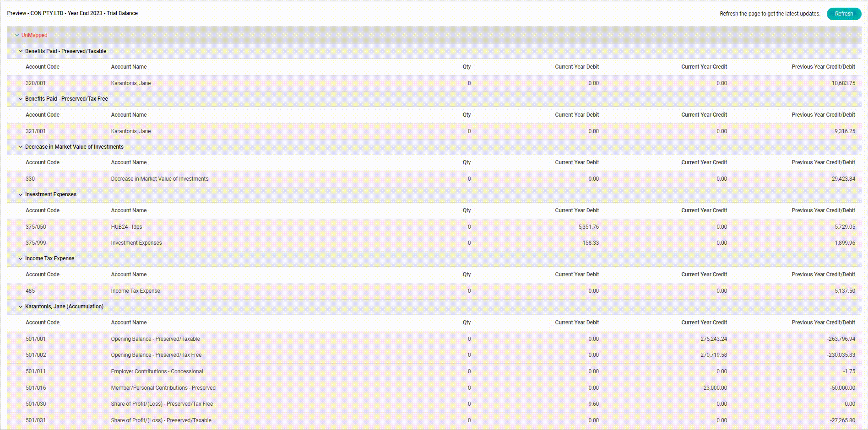The image size is (868, 430).
Task: Click current year credit 275,243.24
Action: click(x=714, y=339)
